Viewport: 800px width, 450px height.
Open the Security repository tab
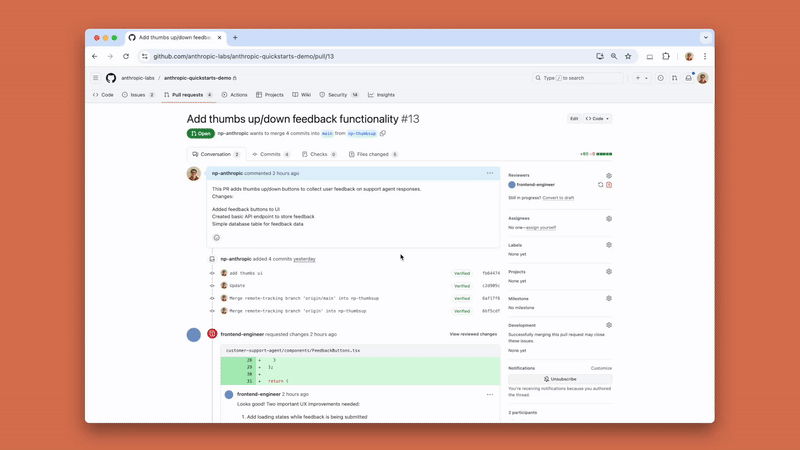point(339,95)
